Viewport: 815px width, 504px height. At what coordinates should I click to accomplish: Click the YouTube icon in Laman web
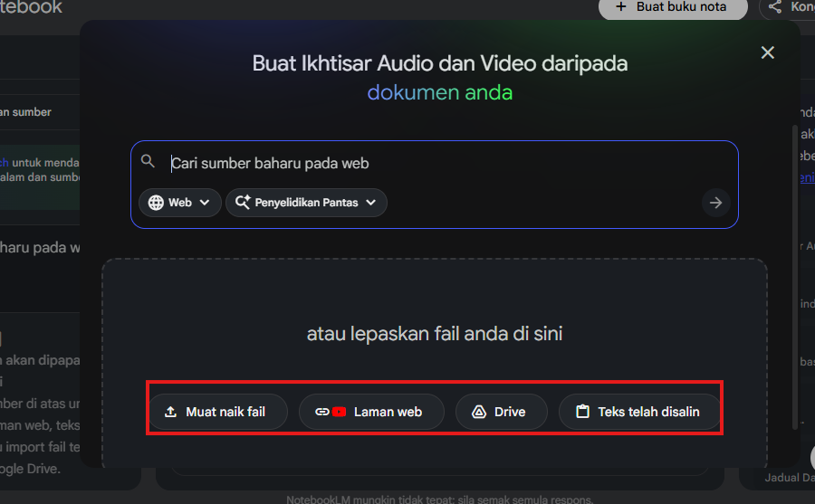(340, 412)
